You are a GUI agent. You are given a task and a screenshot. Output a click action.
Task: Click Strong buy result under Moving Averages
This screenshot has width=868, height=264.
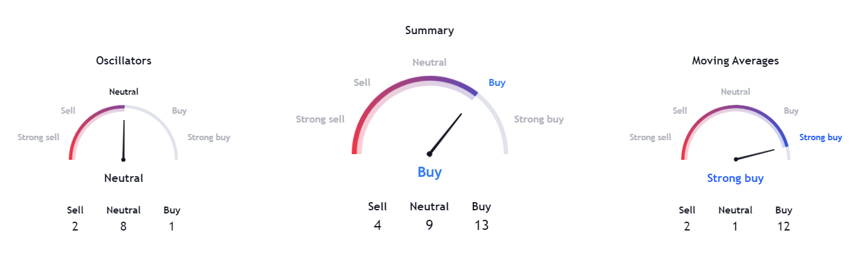point(735,178)
